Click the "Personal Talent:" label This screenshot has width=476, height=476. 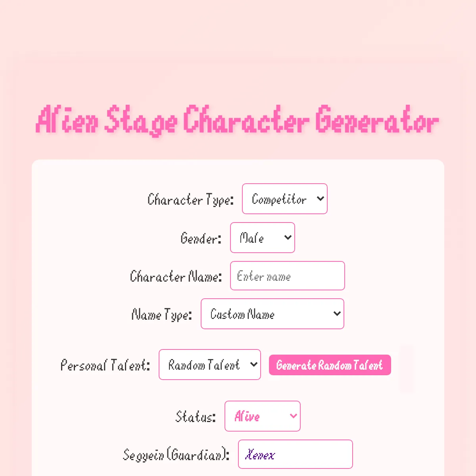click(105, 365)
